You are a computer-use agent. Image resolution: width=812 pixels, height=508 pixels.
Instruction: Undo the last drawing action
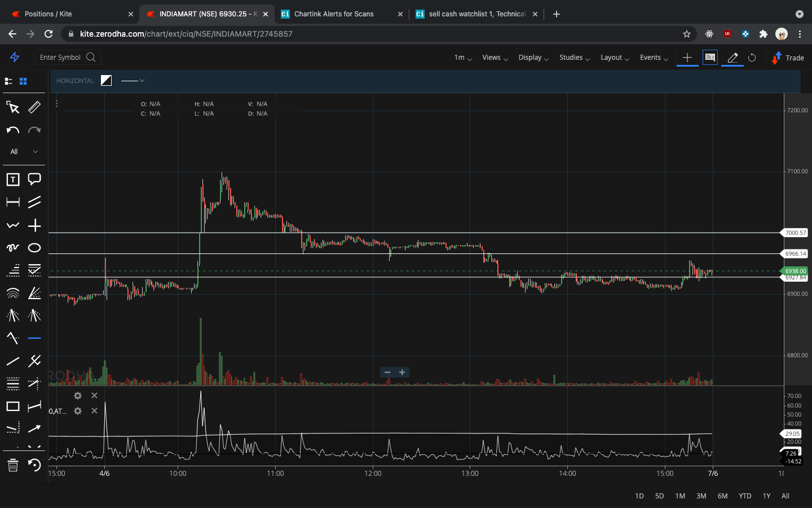pos(12,130)
